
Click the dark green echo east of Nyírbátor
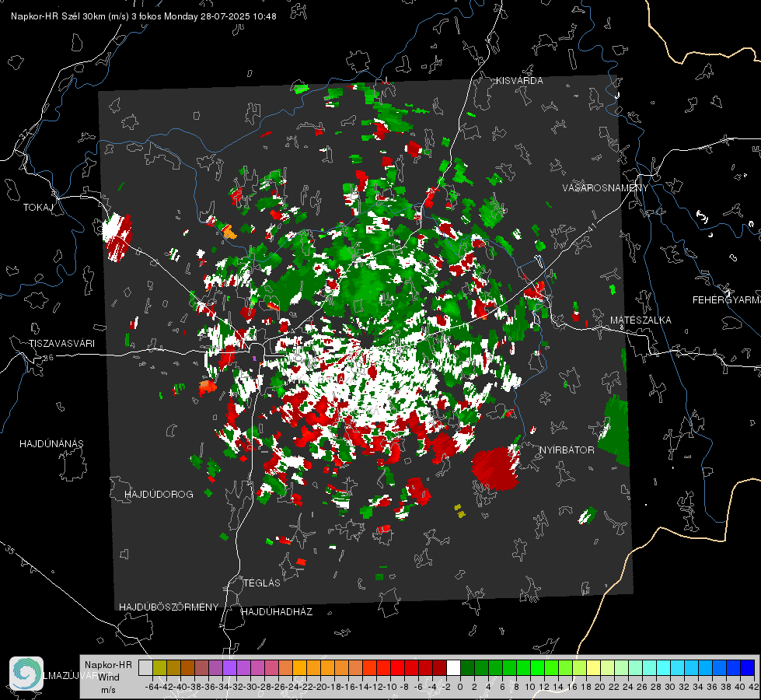click(x=614, y=430)
